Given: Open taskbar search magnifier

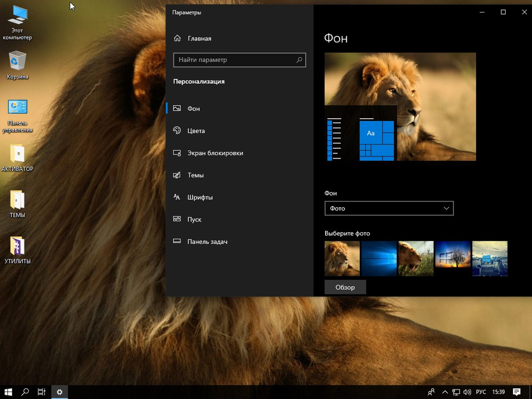Looking at the screenshot, I should (25, 392).
